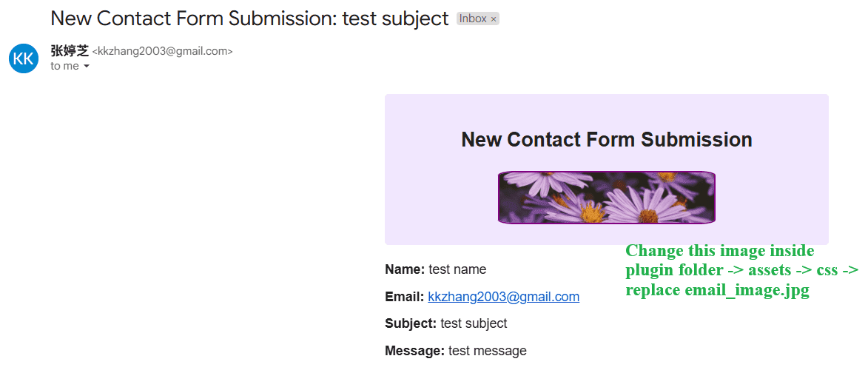Click the Inbox label chip

point(472,19)
